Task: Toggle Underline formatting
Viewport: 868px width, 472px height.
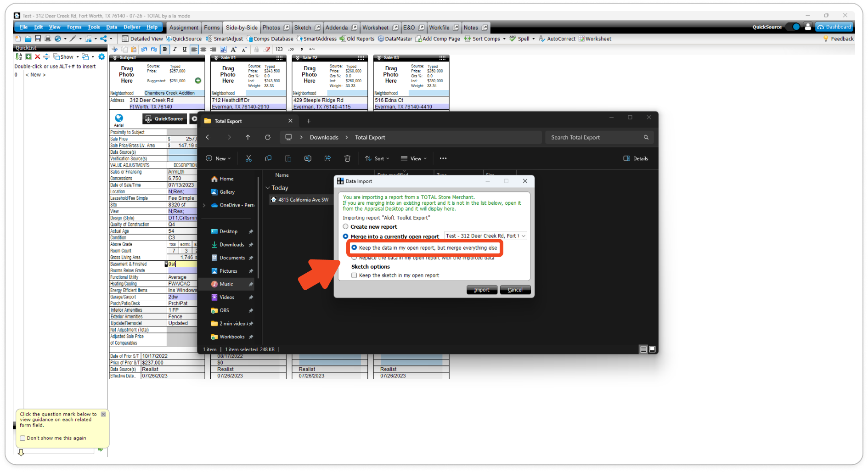Action: point(184,49)
